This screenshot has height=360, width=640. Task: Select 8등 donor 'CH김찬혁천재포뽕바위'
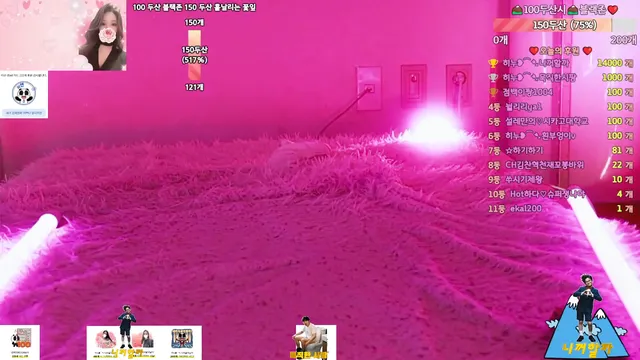pyautogui.click(x=544, y=165)
